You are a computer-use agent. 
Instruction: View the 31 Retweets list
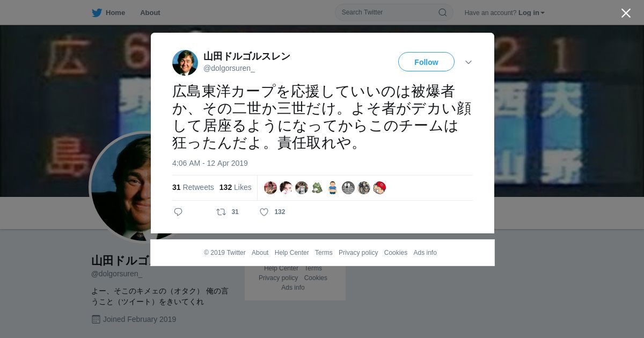(193, 187)
